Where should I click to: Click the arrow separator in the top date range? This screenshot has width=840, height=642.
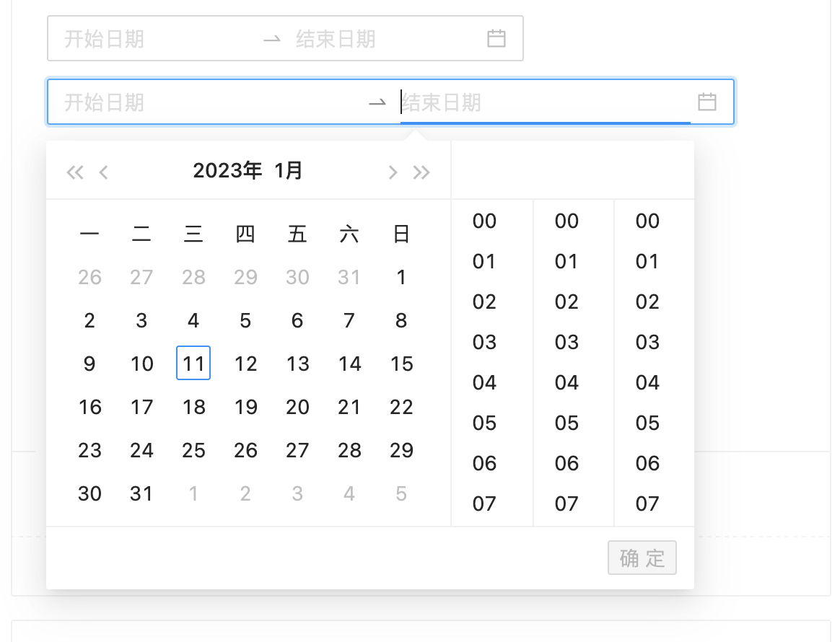tap(272, 40)
